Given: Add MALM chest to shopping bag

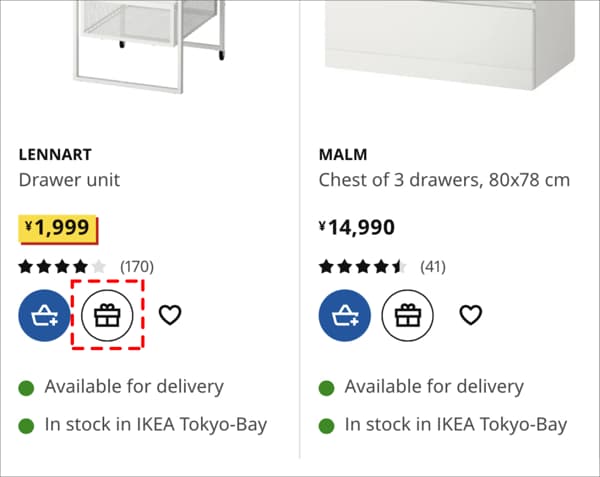Looking at the screenshot, I should (344, 316).
